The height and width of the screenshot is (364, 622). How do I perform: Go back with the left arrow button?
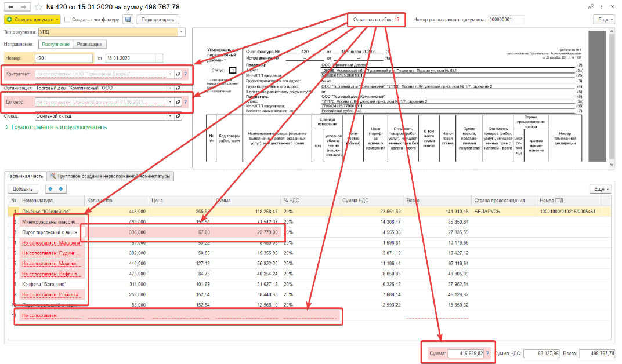click(x=10, y=7)
